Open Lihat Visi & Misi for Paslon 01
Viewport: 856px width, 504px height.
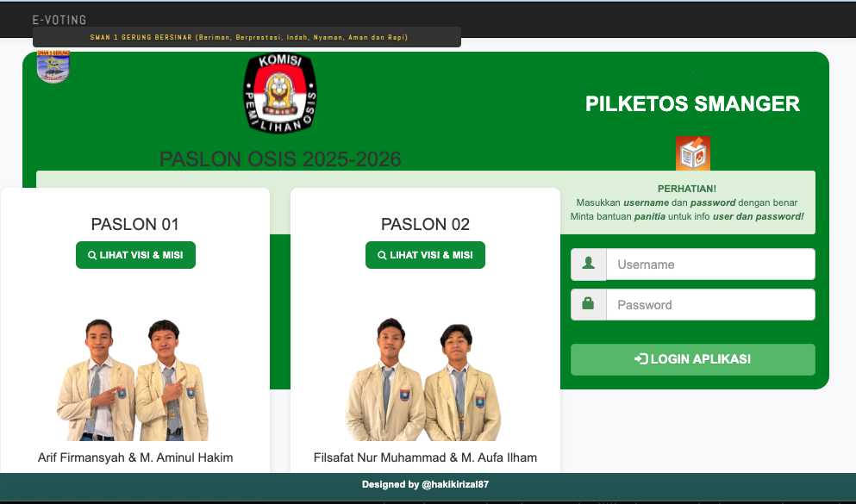coord(135,255)
